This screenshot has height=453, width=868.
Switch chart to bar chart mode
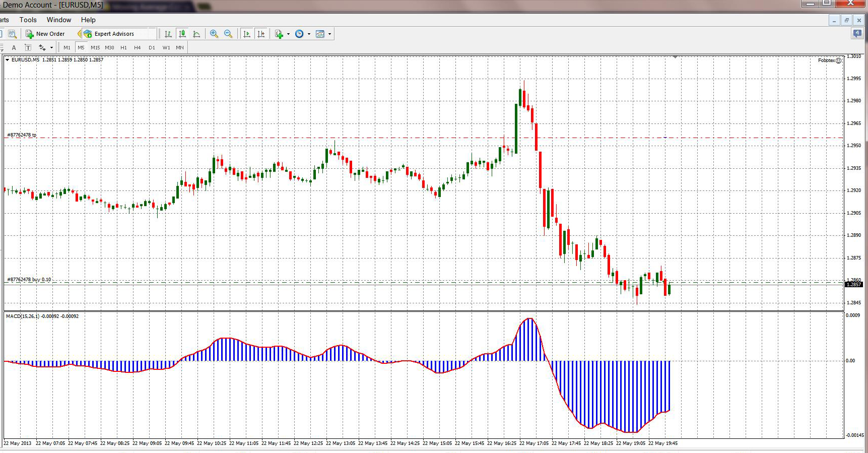tap(168, 34)
